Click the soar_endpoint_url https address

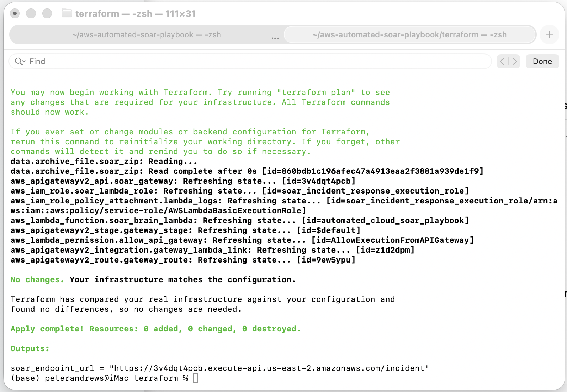[x=269, y=368]
